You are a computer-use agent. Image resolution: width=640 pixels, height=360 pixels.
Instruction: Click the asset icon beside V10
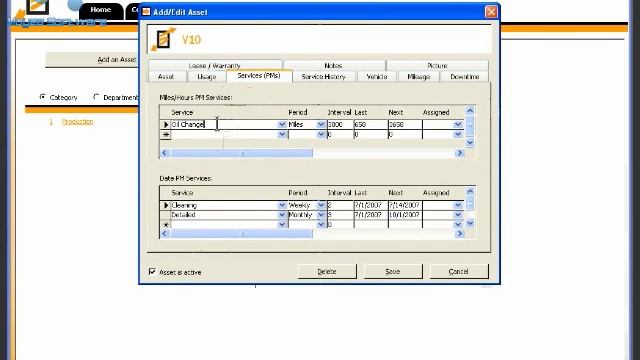pos(163,39)
